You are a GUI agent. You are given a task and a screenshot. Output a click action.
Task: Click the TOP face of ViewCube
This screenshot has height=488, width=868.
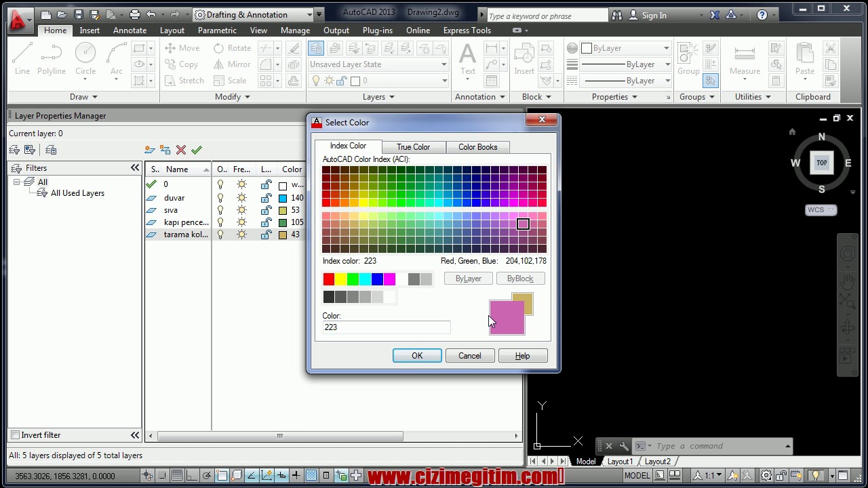click(822, 163)
